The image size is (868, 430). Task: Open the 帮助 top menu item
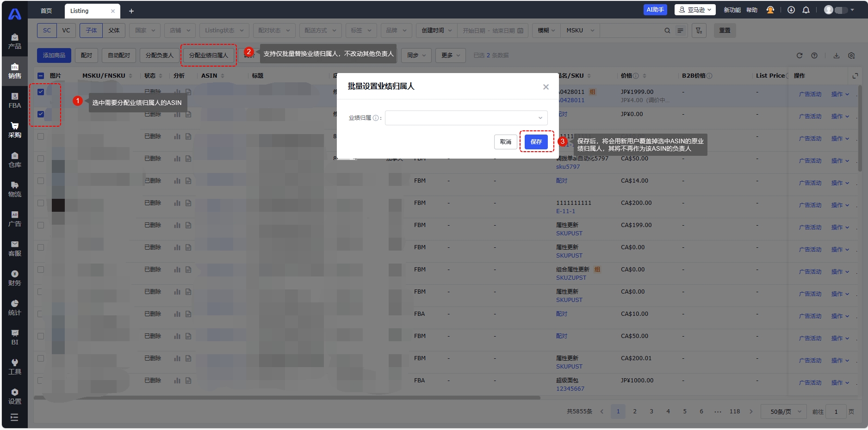pos(752,10)
